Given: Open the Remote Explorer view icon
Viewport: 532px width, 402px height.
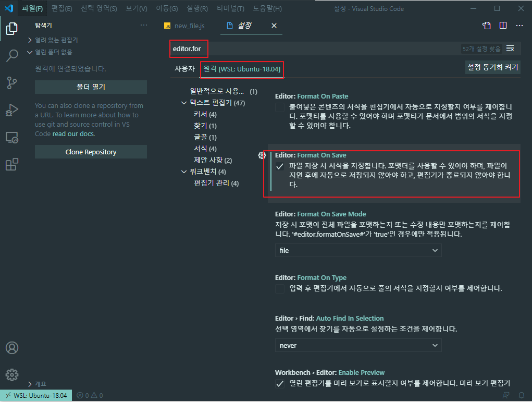Looking at the screenshot, I should (12, 138).
